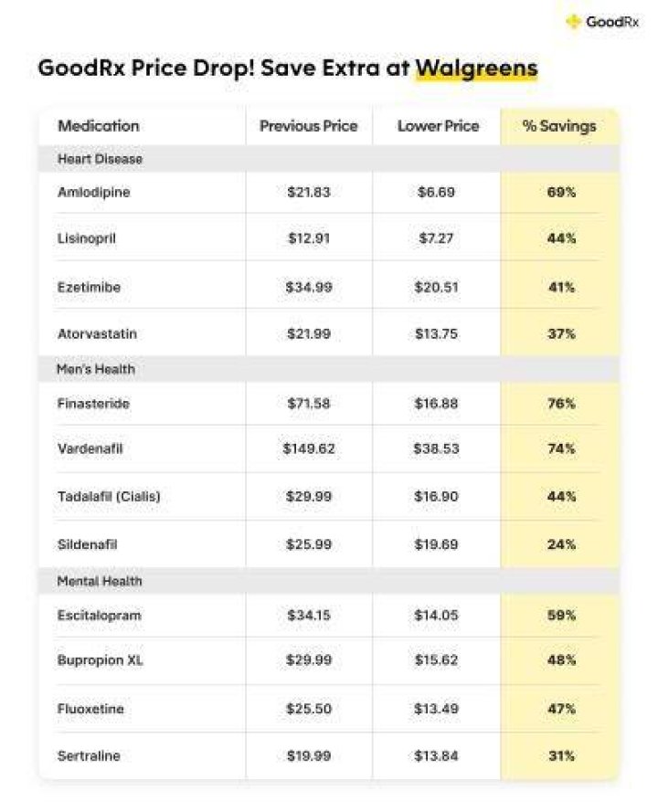Select the Previous Price column header
Screen dimensions: 658x812
pyautogui.click(x=309, y=126)
